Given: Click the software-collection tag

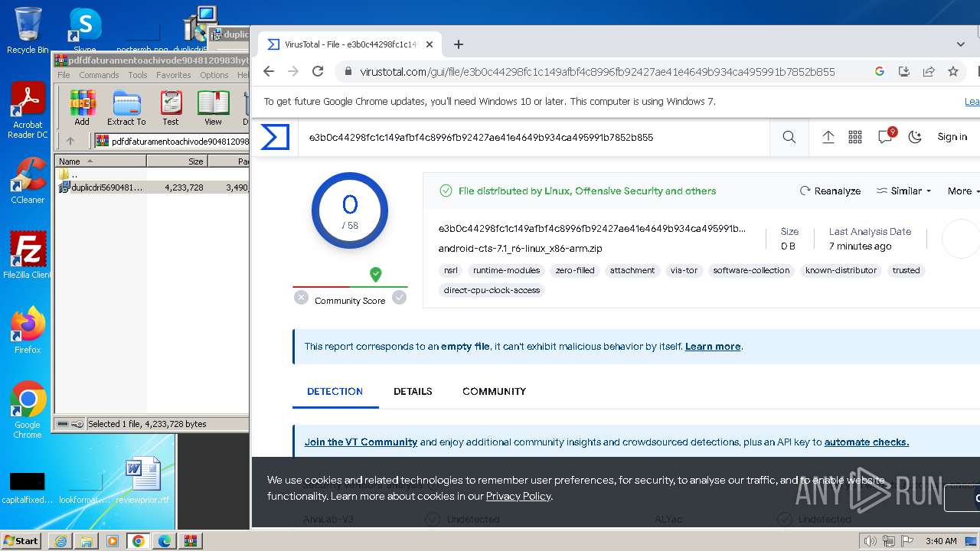Looking at the screenshot, I should click(751, 270).
